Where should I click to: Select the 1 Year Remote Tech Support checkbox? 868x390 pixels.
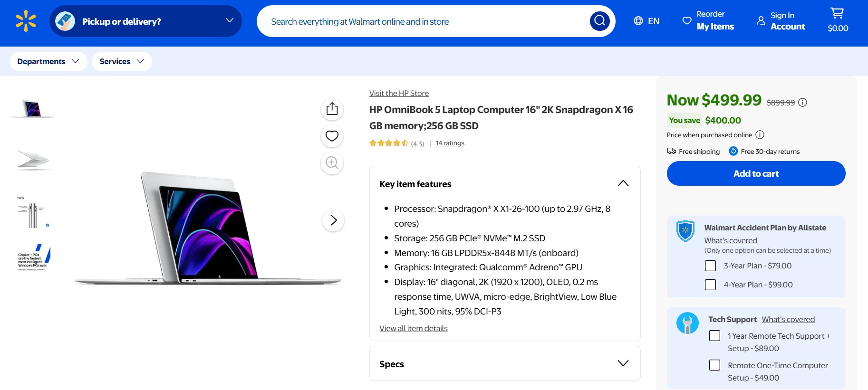714,335
